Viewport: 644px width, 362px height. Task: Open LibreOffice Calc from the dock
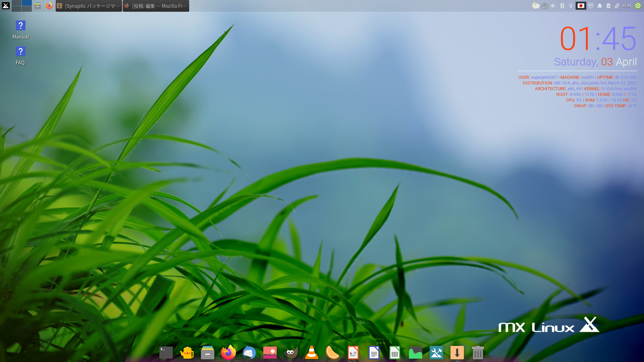(395, 353)
